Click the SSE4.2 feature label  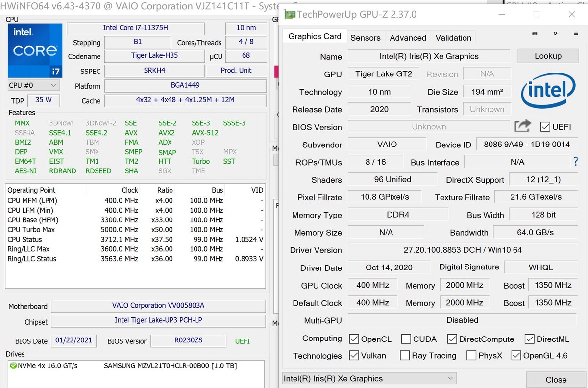coord(96,133)
